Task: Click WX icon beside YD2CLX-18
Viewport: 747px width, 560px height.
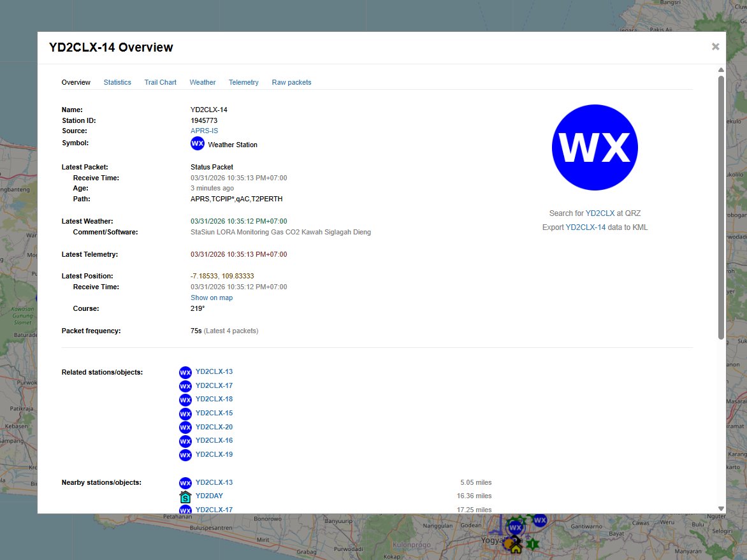Action: click(x=185, y=400)
